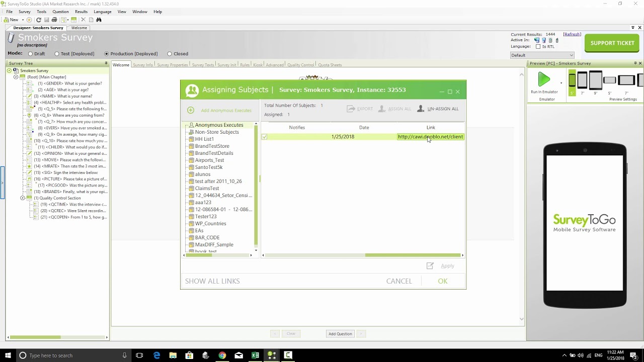The width and height of the screenshot is (644, 362).
Task: Uncheck the assigned subject row checkbox
Action: pos(264,136)
